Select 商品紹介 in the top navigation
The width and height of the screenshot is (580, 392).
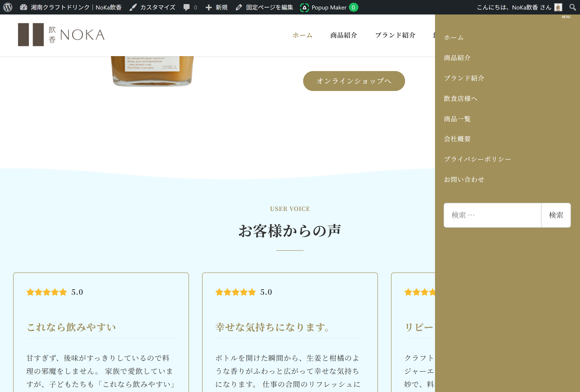[344, 35]
